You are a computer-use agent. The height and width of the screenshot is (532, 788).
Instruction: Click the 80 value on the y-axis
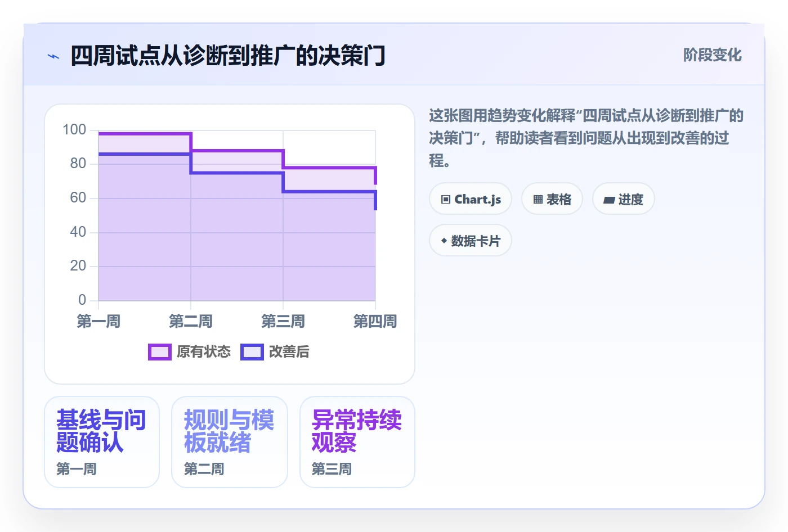tap(78, 164)
